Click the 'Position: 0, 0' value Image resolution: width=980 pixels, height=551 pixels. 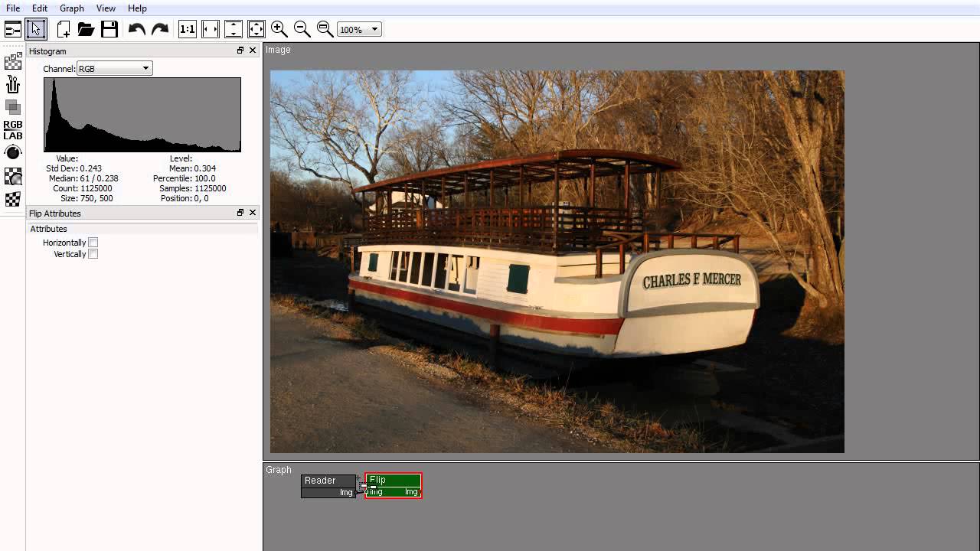click(185, 198)
